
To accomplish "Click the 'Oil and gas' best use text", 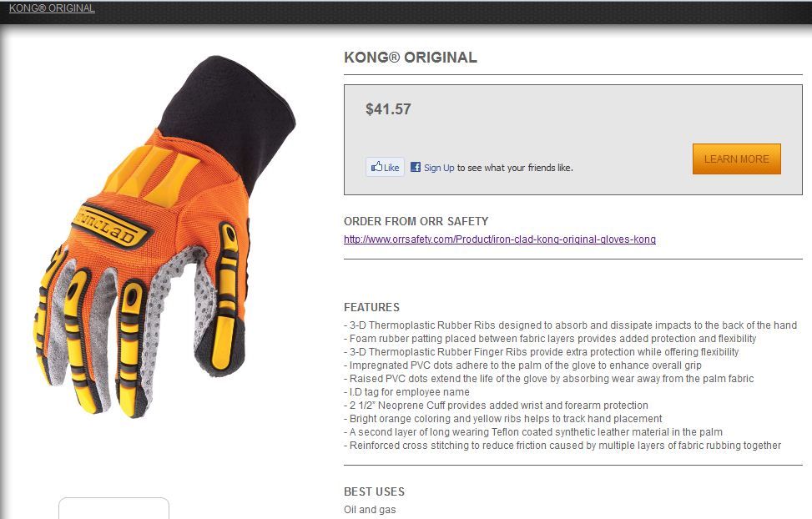I will coord(370,510).
